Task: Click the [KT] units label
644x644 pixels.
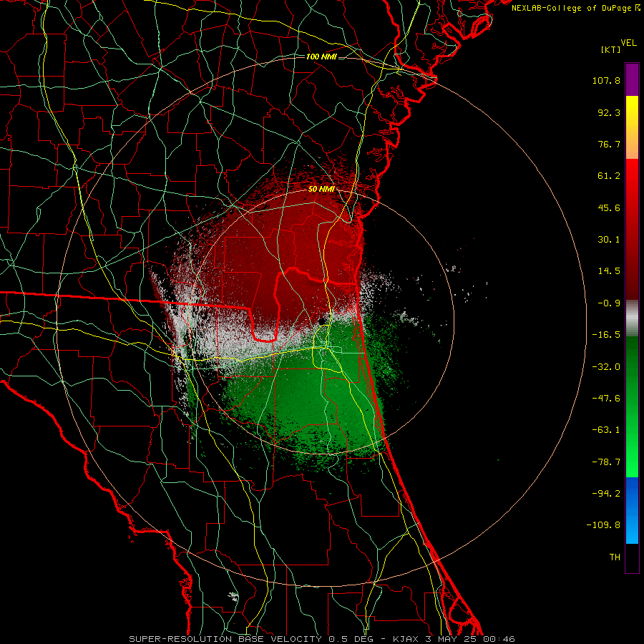Action: pos(610,49)
